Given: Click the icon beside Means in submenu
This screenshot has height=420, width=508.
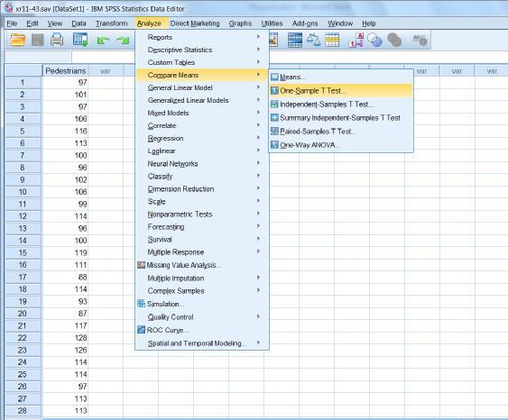Looking at the screenshot, I should click(x=274, y=77).
